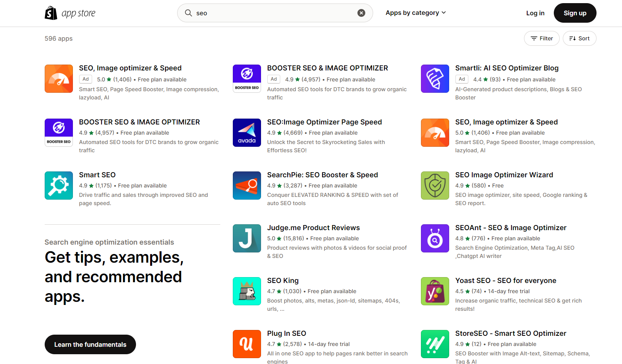622x364 pixels.
Task: Open the SEO Image Optimizer Wizard title
Action: [x=504, y=175]
